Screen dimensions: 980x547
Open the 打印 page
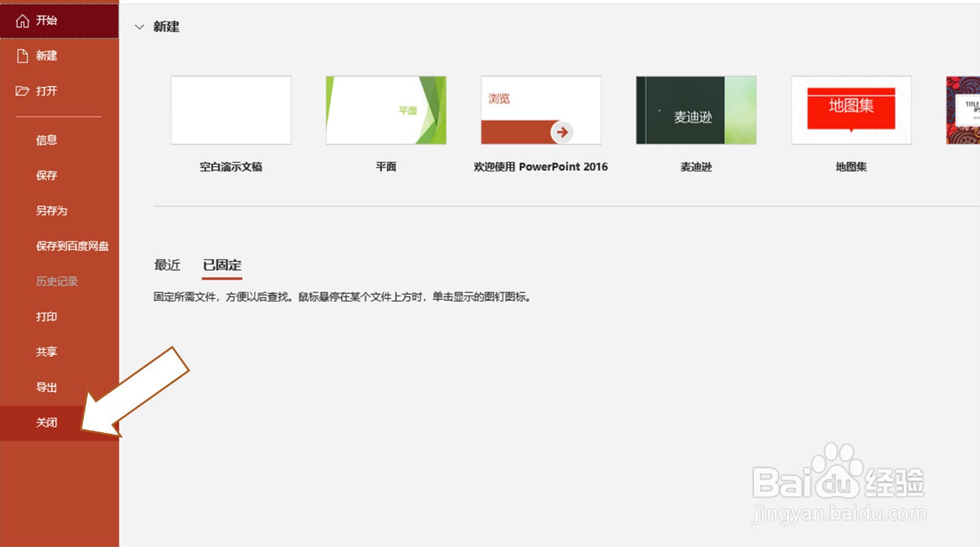click(47, 317)
